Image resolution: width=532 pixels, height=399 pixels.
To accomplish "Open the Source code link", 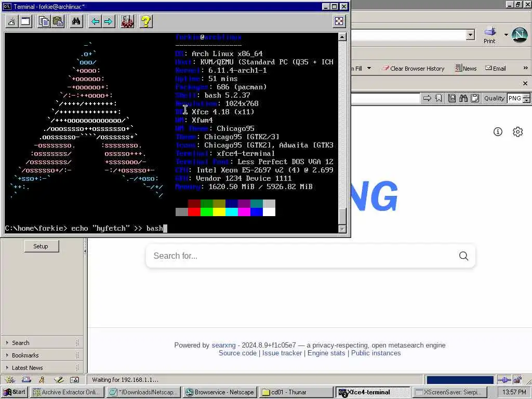I will (x=237, y=353).
